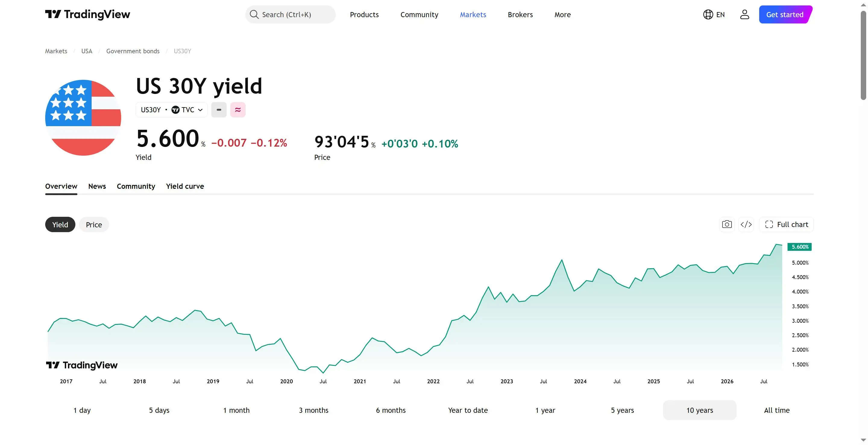Open the embed code icon
Viewport: 868px width, 445px height.
[746, 224]
